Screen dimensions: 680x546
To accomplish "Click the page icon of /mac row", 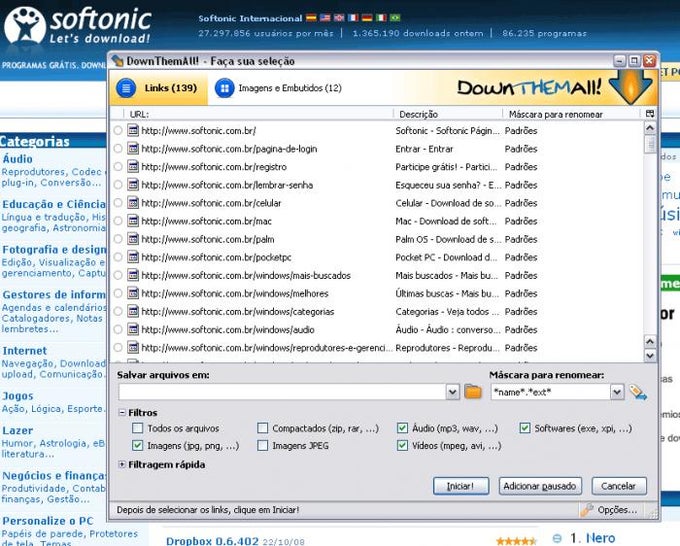I will (x=133, y=221).
